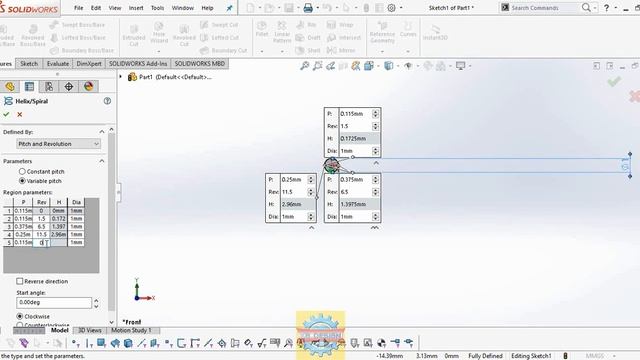Image resolution: width=640 pixels, height=360 pixels.
Task: Click the stepper of Rev 1.5 callout
Action: point(376,126)
